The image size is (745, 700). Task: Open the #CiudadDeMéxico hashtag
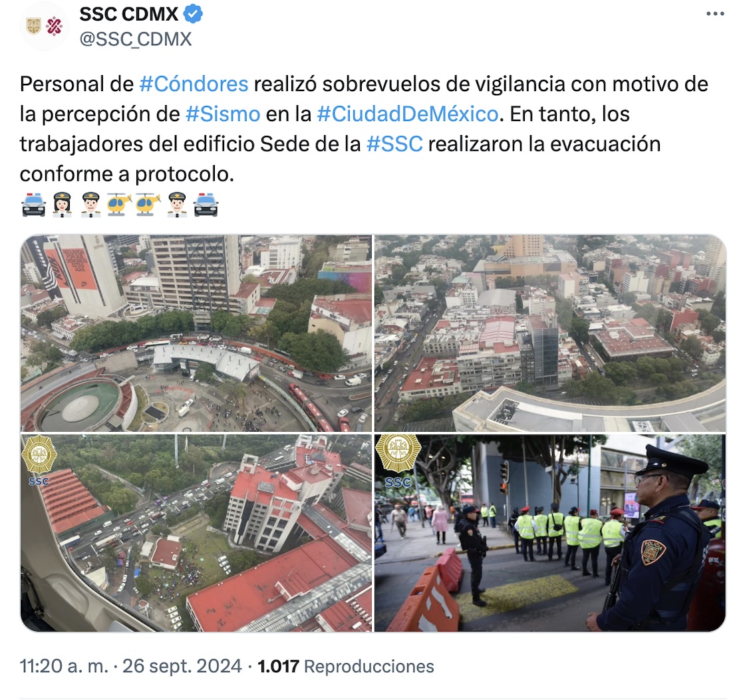408,114
